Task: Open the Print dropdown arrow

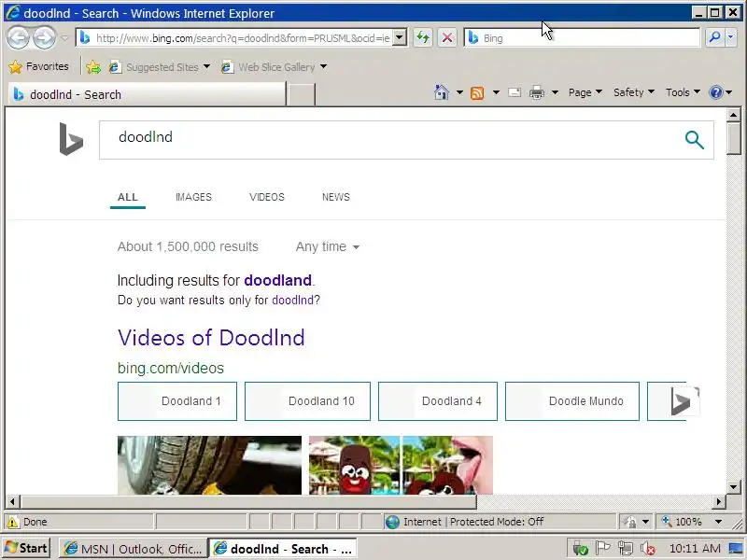Action: (x=555, y=92)
